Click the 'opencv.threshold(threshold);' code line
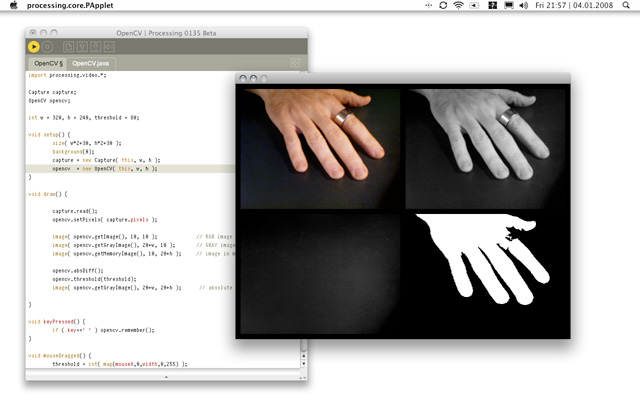Viewport: 640px width, 400px height. pos(94,279)
